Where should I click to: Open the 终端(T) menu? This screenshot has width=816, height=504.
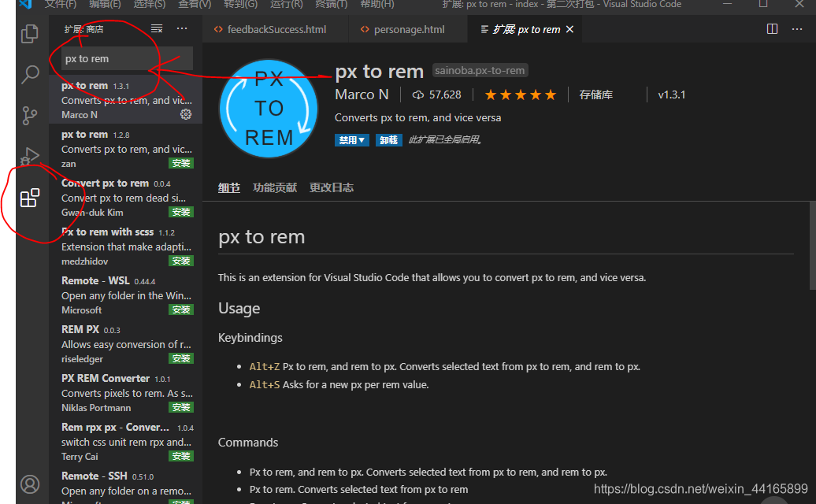(x=331, y=4)
